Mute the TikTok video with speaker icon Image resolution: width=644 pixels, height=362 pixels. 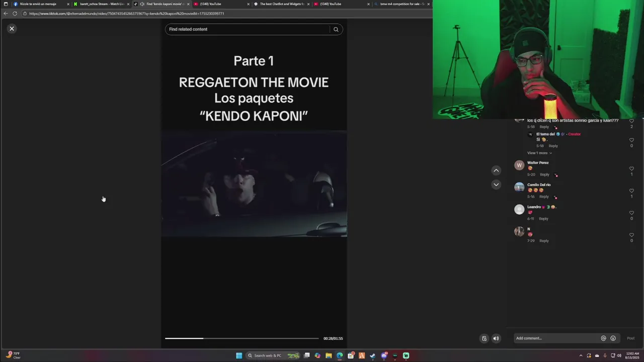pos(496,338)
